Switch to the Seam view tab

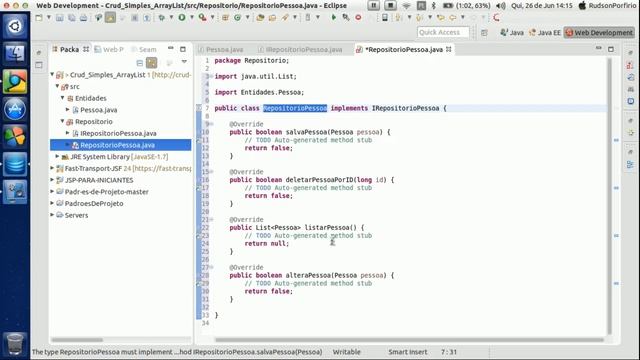point(144,49)
